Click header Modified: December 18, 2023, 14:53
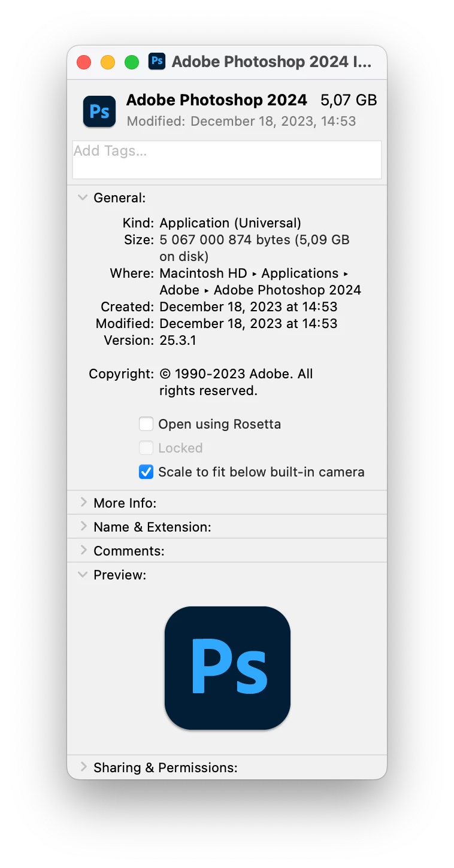The width and height of the screenshot is (454, 868). 241,122
